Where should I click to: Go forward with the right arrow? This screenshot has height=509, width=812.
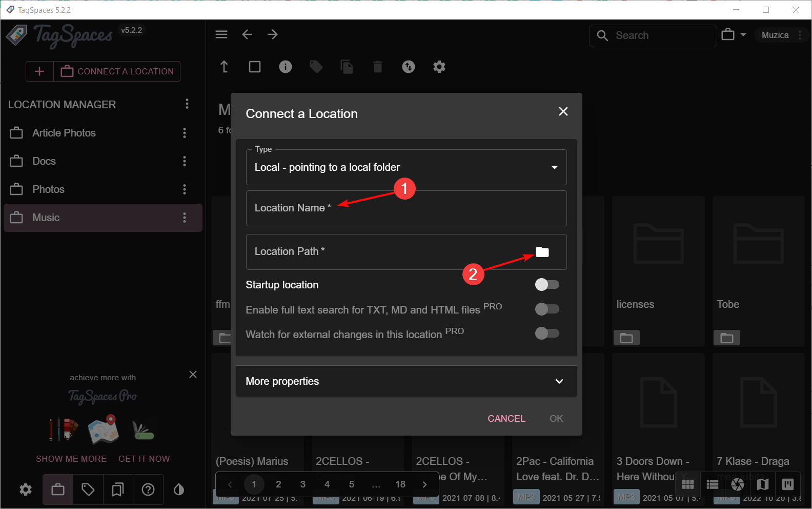273,34
